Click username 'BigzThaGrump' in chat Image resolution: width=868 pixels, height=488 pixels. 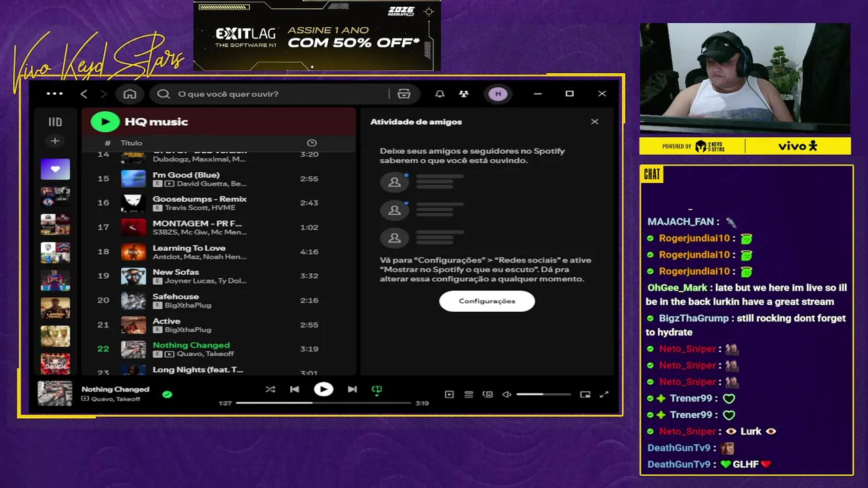click(694, 318)
